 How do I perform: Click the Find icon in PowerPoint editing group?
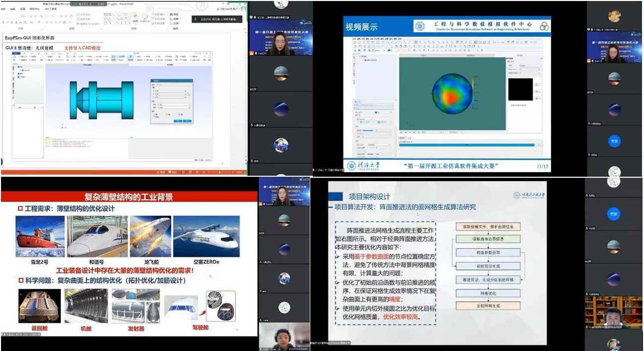coord(174,14)
